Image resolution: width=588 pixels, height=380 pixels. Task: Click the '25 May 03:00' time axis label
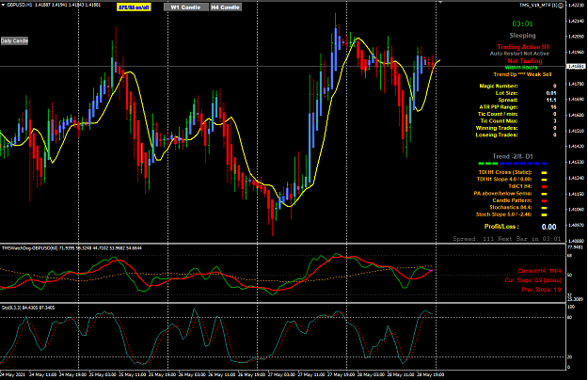[103, 374]
